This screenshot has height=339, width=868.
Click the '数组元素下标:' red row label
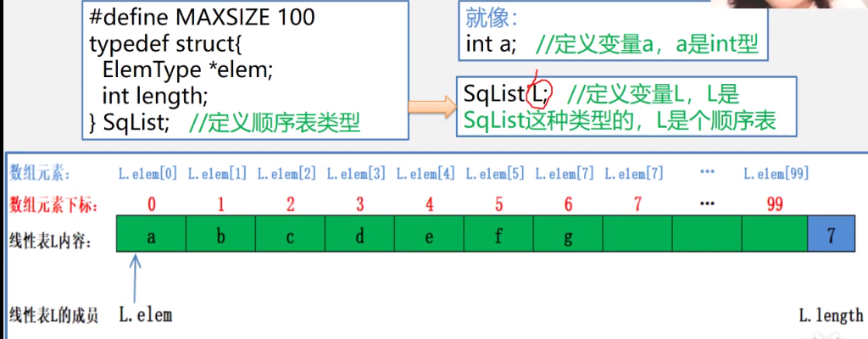click(53, 206)
